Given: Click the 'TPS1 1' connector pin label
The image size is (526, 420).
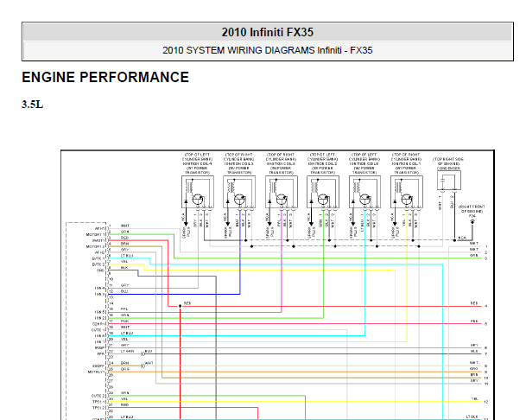Looking at the screenshot, I should pyautogui.click(x=98, y=402).
